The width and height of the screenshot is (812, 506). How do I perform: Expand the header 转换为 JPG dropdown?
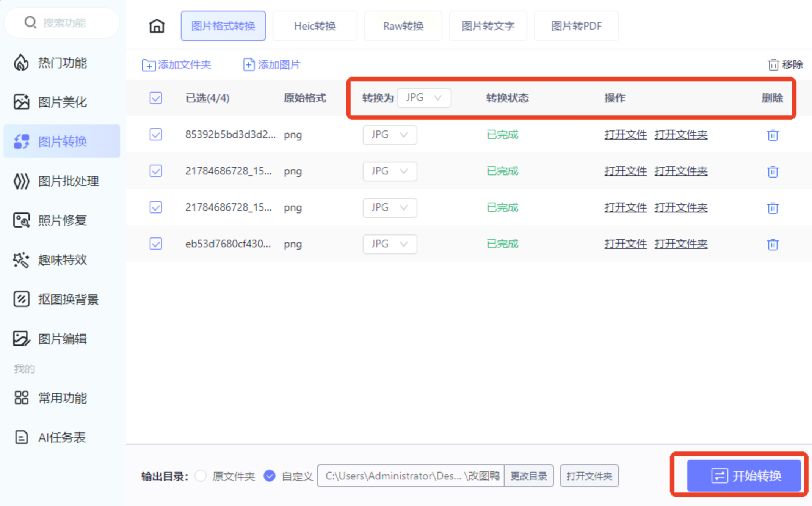(x=424, y=98)
